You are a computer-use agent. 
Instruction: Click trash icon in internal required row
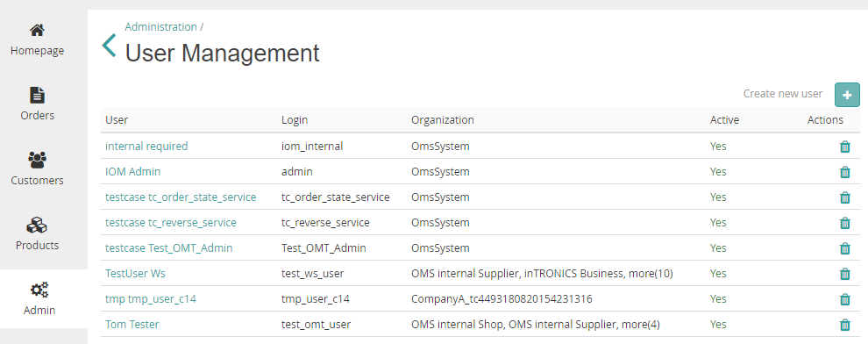pos(844,147)
